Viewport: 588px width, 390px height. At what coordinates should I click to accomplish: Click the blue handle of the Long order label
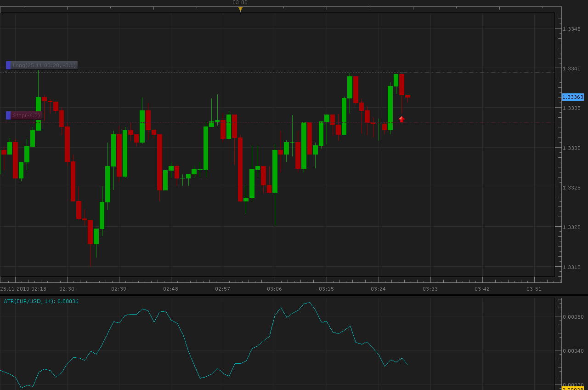[x=8, y=65]
